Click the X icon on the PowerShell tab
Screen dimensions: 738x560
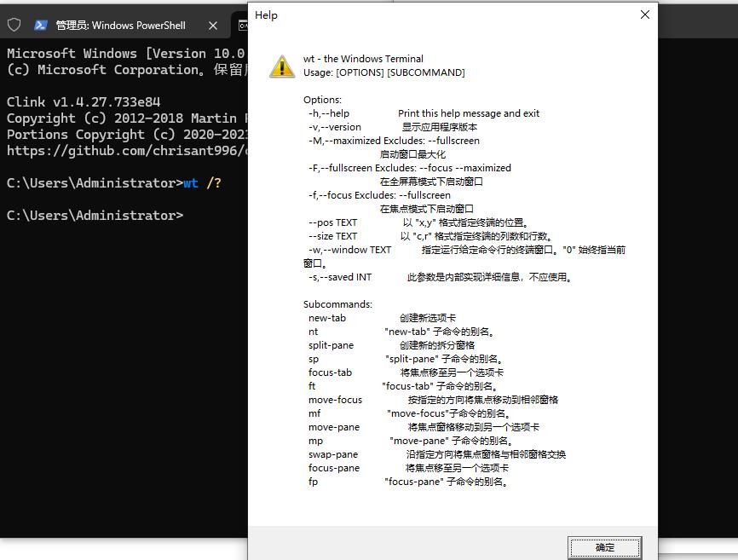(213, 26)
